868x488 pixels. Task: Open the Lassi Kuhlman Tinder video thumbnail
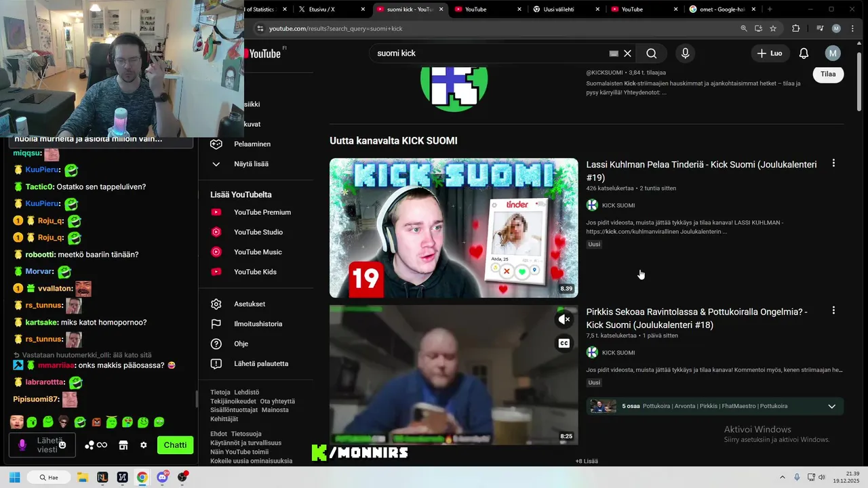coord(454,228)
